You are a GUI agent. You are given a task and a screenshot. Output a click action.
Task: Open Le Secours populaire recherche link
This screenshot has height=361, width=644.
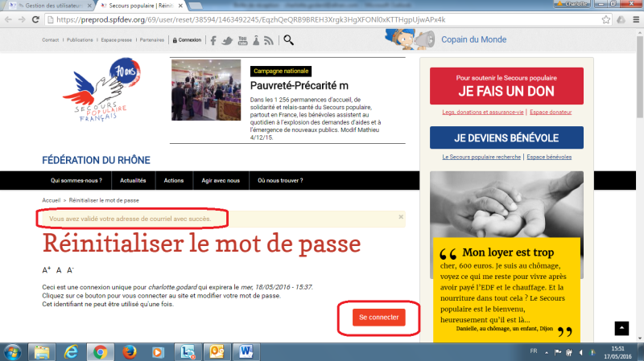481,157
